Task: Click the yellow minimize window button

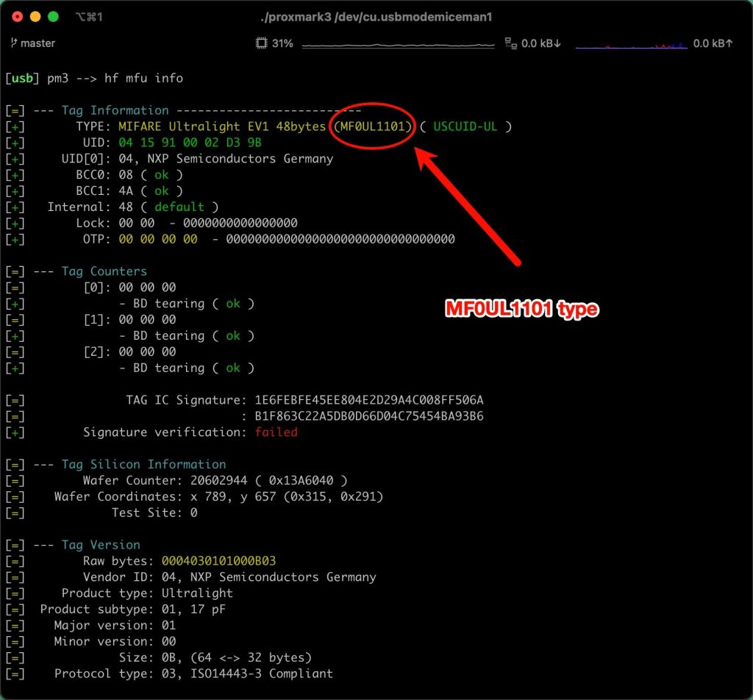Action: click(x=35, y=17)
